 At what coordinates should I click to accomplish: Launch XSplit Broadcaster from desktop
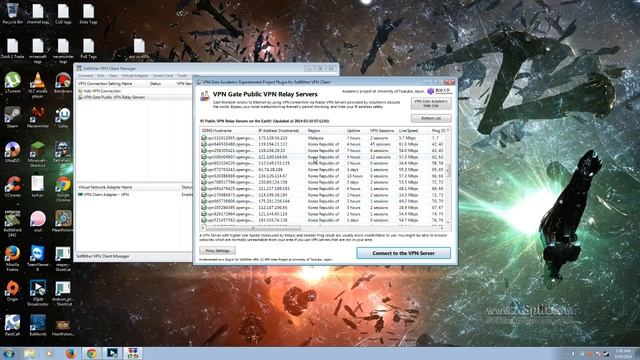point(38,293)
